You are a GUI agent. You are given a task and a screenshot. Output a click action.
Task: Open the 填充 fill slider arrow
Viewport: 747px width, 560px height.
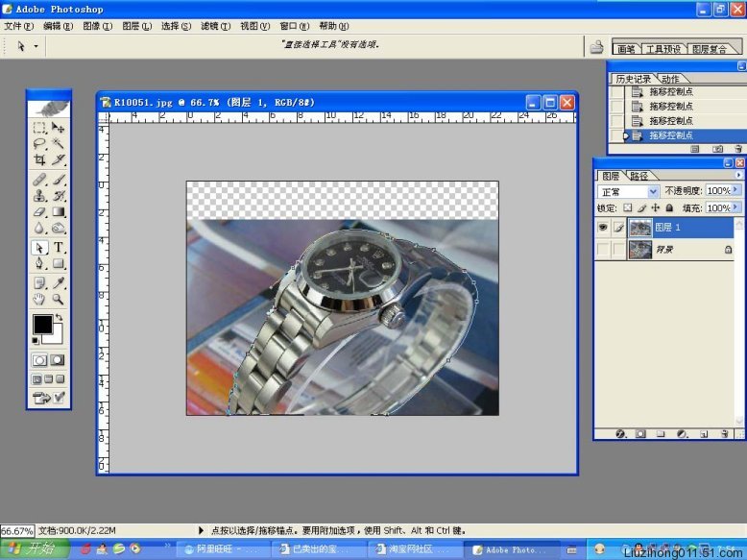pos(736,207)
